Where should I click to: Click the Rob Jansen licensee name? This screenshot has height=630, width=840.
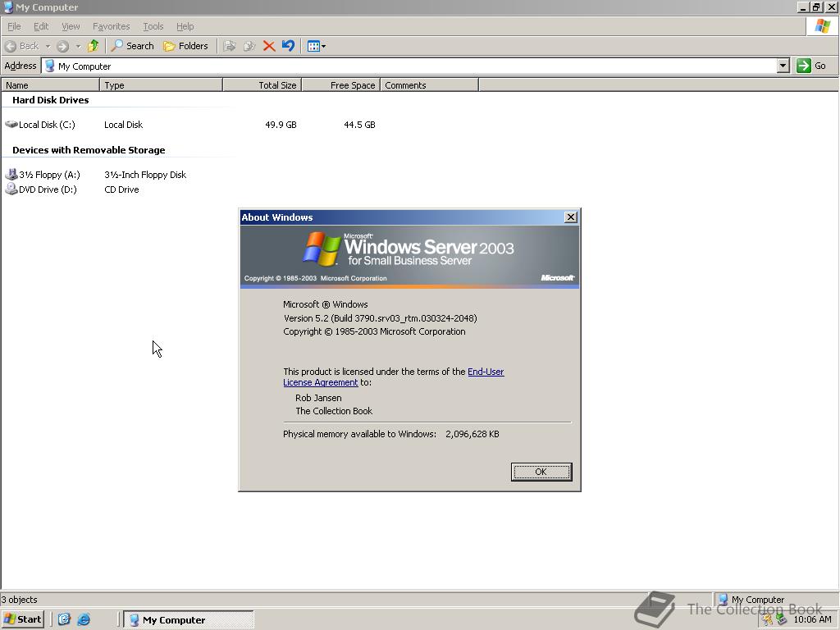point(318,398)
